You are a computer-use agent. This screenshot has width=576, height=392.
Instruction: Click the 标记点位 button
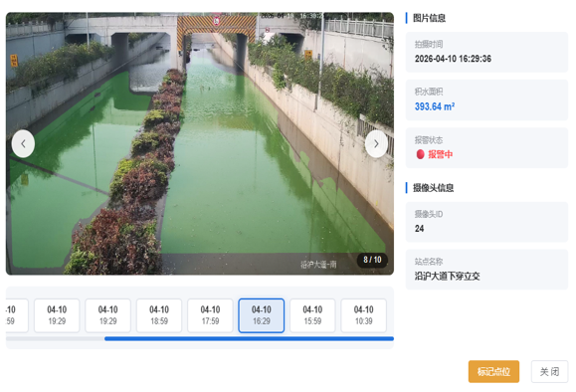(x=493, y=371)
